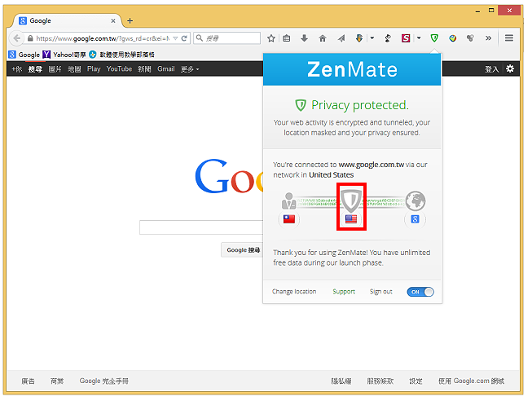Open the 隱私權 footer link
The width and height of the screenshot is (532, 401).
(x=341, y=381)
